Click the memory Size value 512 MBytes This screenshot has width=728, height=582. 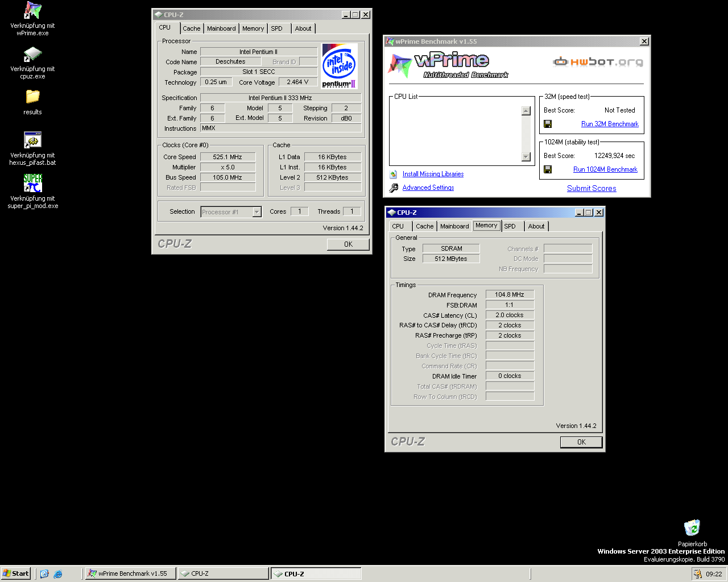click(x=451, y=259)
